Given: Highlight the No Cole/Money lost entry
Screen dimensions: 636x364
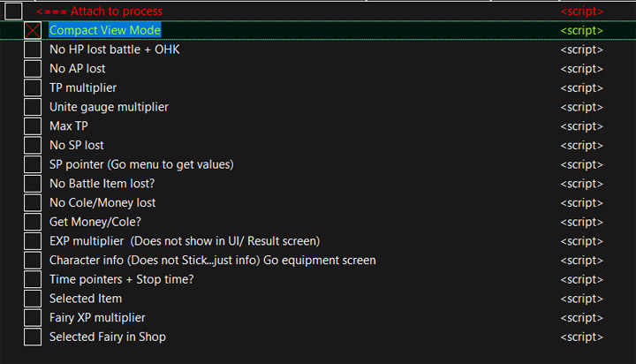Looking at the screenshot, I should 102,203.
